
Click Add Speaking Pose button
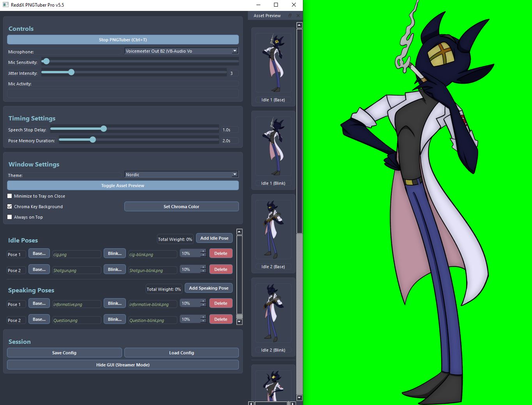pos(209,288)
